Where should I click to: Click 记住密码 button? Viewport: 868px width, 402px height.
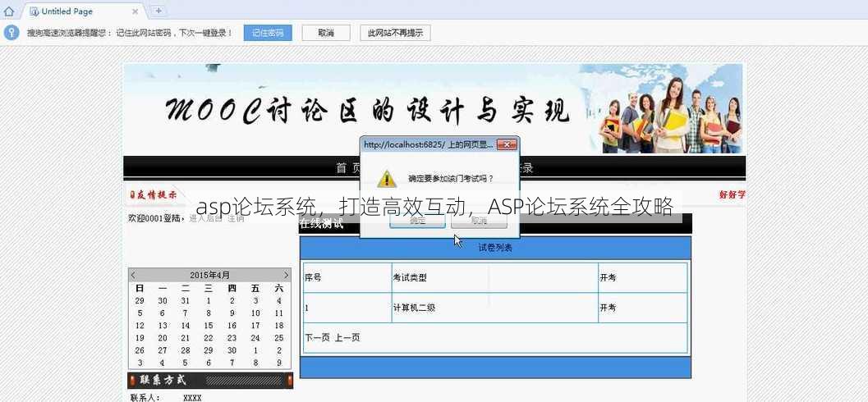tap(268, 33)
